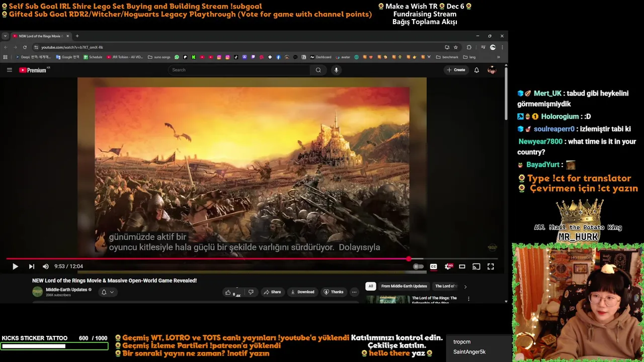The image size is (644, 362).
Task: Open JRR Tolkien bookmark
Action: 125,57
